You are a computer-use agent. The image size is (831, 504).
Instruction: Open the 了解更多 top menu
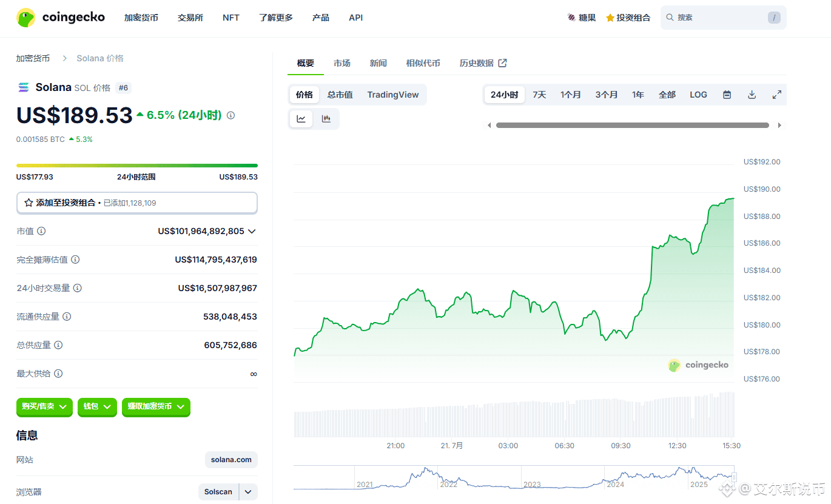tap(276, 18)
